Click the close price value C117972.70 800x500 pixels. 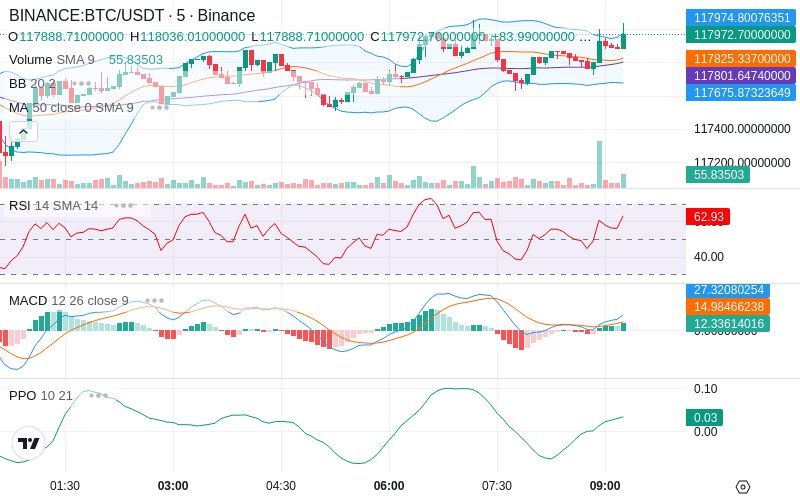coord(428,37)
